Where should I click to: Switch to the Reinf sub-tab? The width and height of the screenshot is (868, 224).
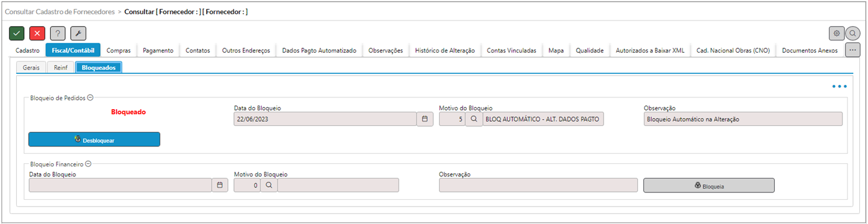(61, 67)
